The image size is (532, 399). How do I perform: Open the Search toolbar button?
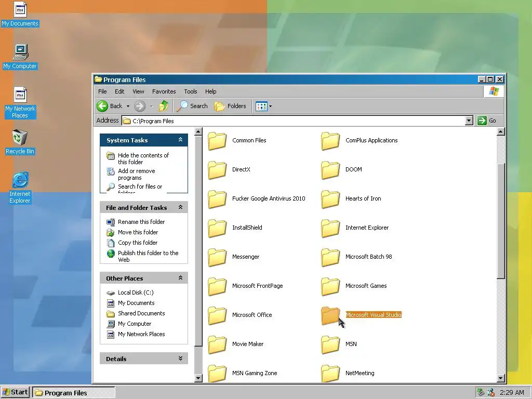(x=192, y=106)
